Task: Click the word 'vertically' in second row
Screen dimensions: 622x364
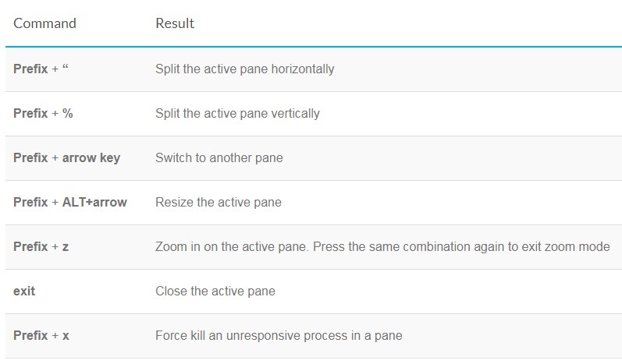Action: 295,113
